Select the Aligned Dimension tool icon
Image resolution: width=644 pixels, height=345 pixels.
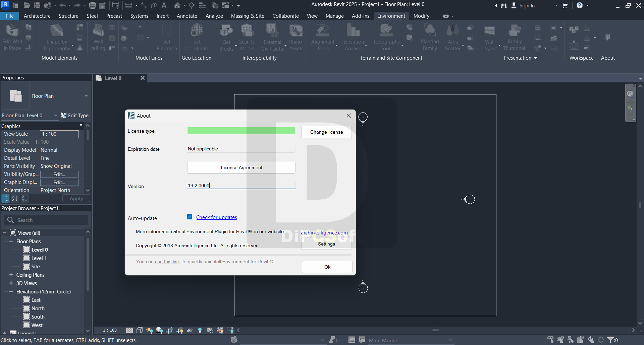[x=128, y=5]
